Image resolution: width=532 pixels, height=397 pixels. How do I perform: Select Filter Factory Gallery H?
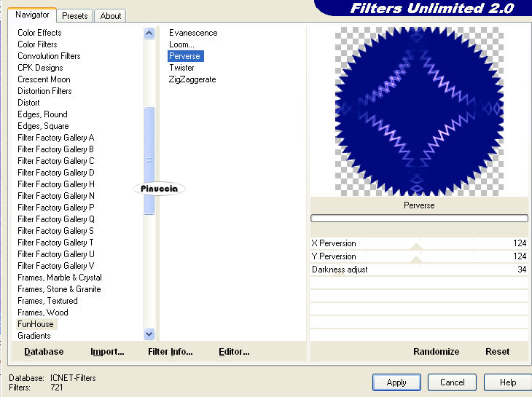[55, 184]
